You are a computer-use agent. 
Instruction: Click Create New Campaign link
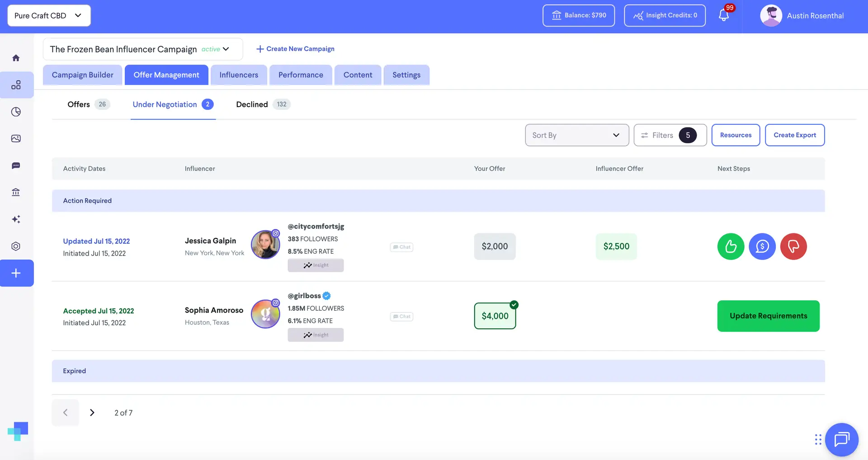pyautogui.click(x=295, y=48)
